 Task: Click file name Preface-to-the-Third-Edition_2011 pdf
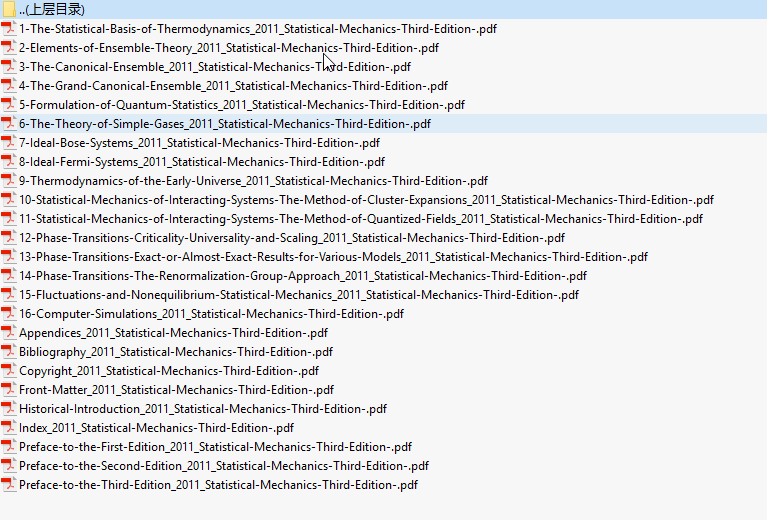tap(218, 485)
